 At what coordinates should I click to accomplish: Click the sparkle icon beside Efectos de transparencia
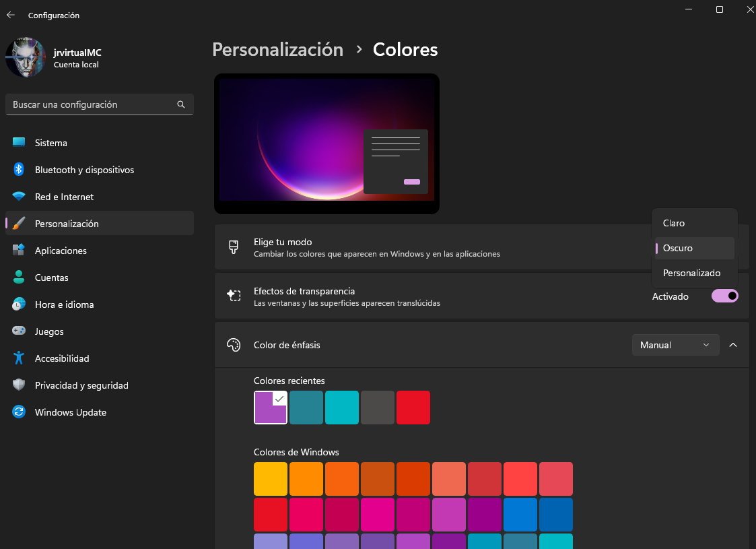point(234,296)
